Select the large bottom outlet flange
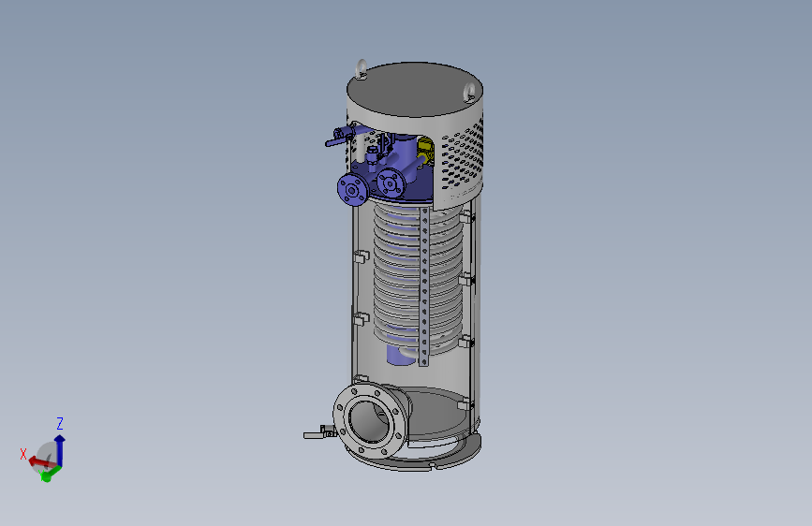The height and width of the screenshot is (526, 812). click(370, 421)
